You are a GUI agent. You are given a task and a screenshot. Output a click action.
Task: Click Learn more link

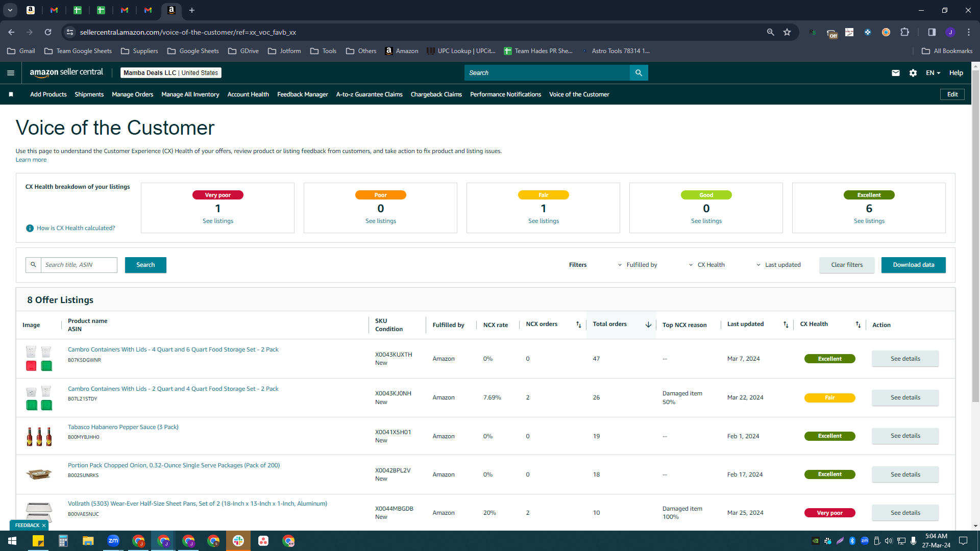click(31, 160)
